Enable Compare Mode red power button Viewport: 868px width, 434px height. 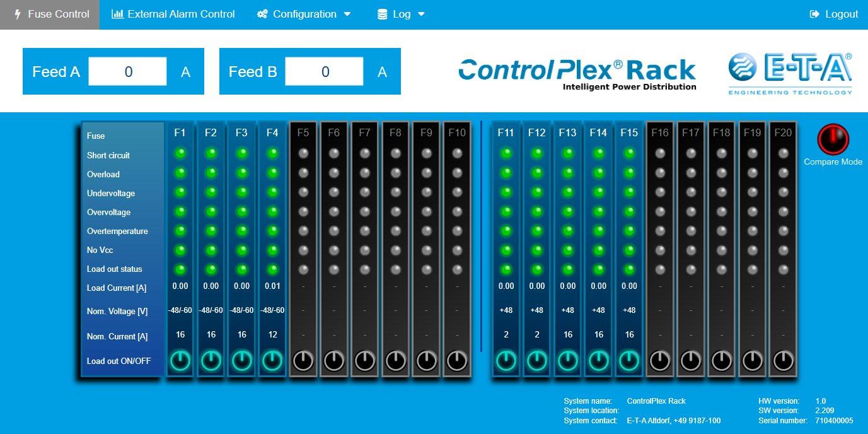(833, 138)
